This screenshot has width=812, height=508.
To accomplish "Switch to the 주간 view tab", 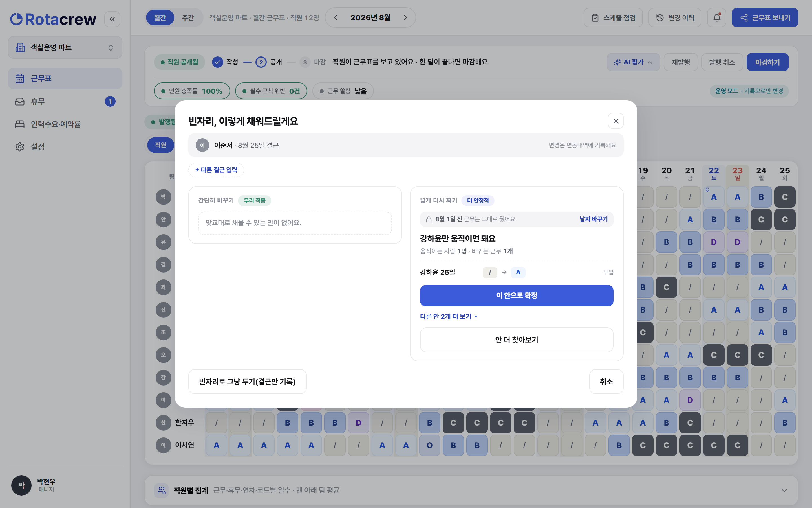I will point(188,17).
